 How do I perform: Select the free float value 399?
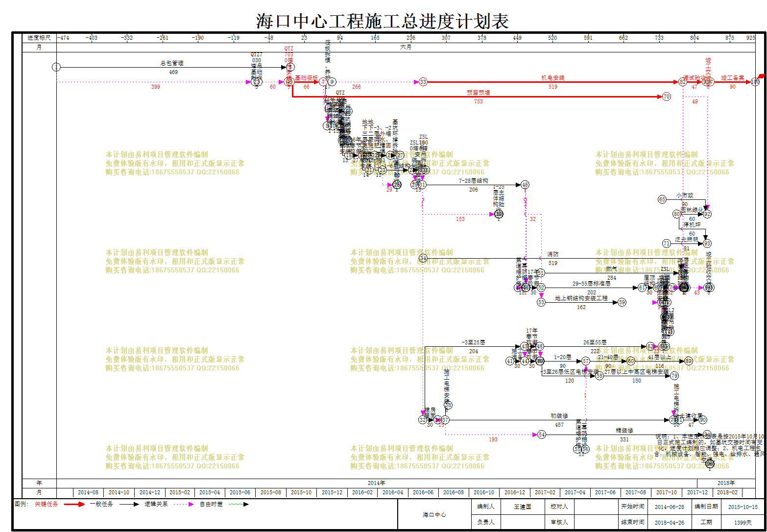(x=155, y=87)
